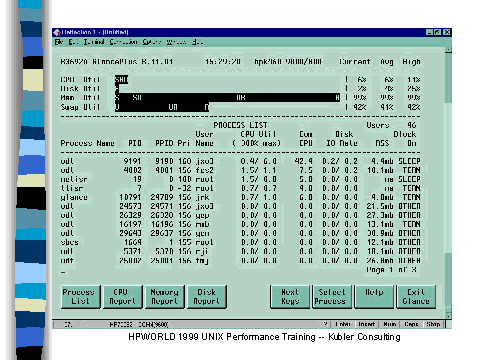Click the Next Keys softkey button
480x360 pixels.
point(290,296)
